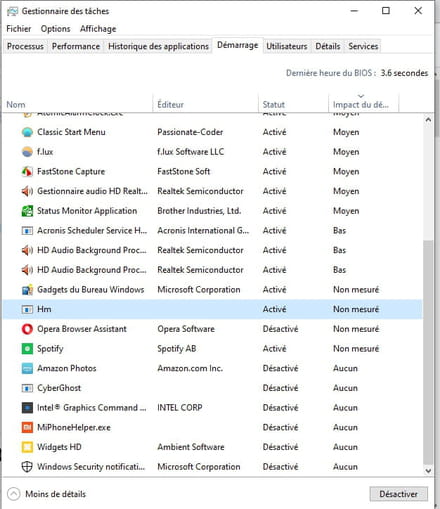440x509 pixels.
Task: Switch to the Processus tab
Action: coord(25,46)
